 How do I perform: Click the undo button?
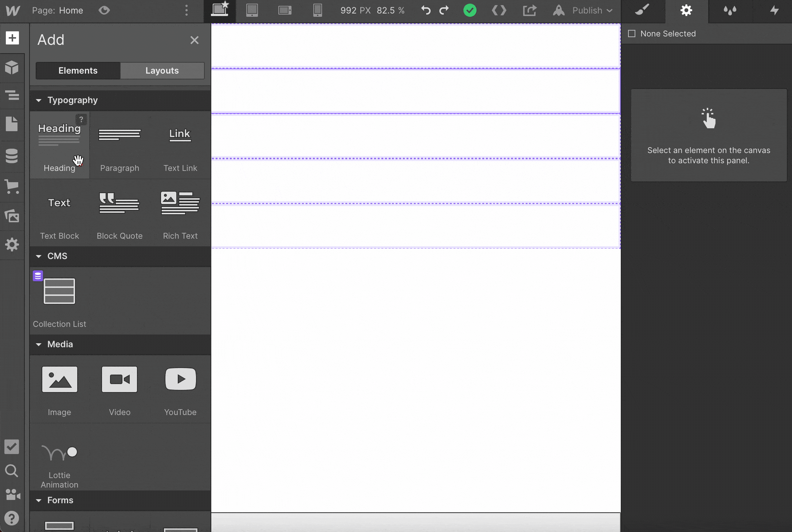pyautogui.click(x=426, y=10)
